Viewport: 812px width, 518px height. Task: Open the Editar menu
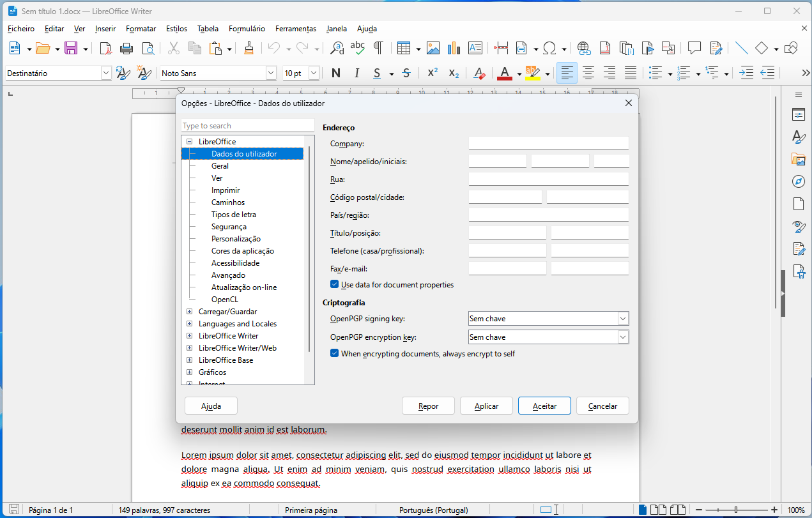[x=54, y=29]
